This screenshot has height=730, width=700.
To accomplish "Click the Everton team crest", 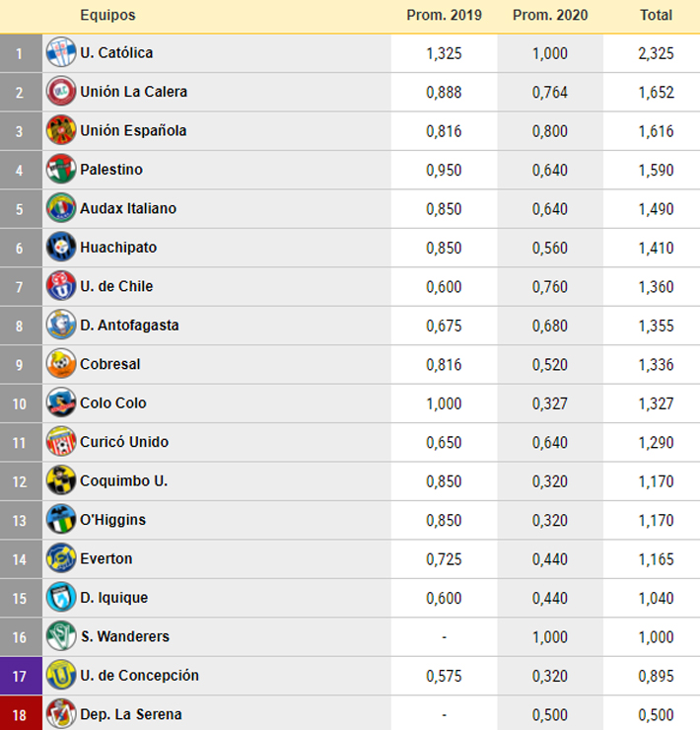I will click(61, 559).
